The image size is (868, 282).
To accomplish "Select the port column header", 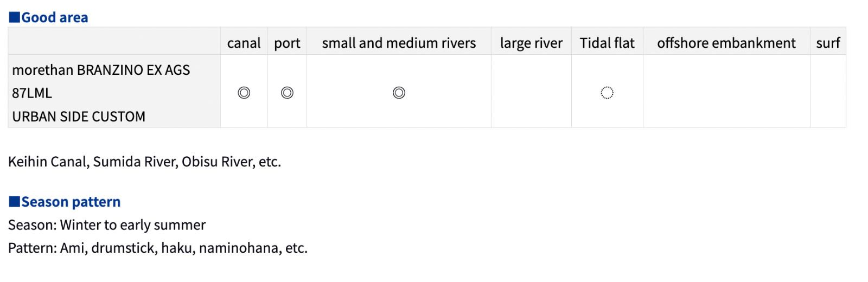I will pos(287,43).
